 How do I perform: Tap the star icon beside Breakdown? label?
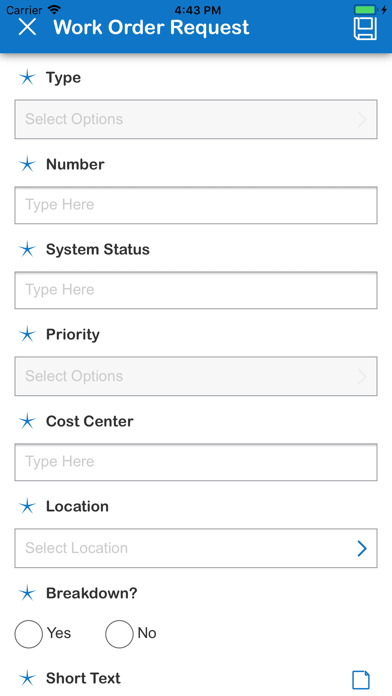point(27,593)
